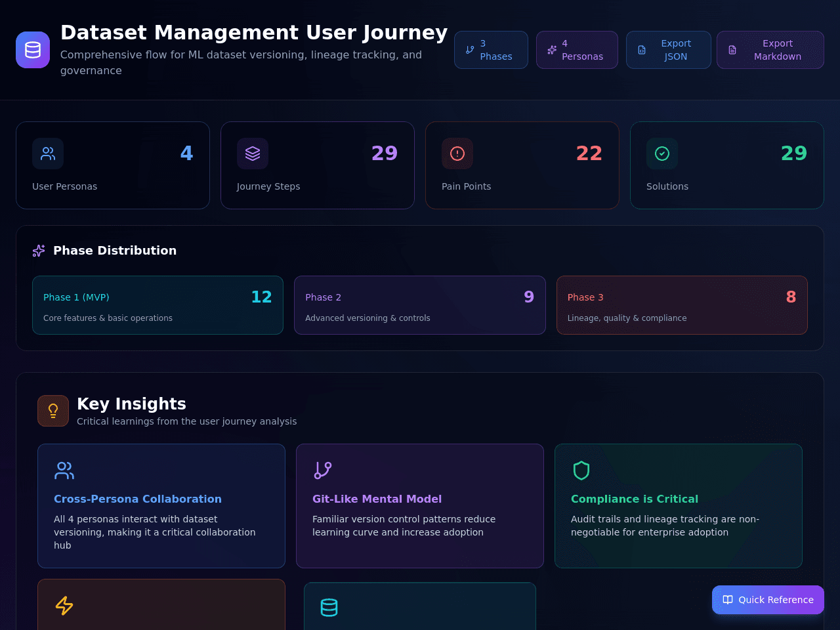Click the green 29 on Solutions card
Screen dimensions: 840x630
(x=794, y=153)
